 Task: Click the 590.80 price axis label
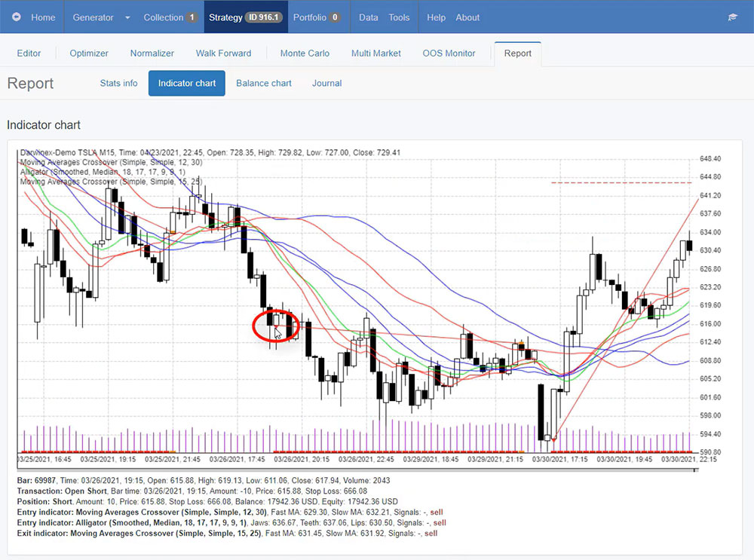pos(710,452)
